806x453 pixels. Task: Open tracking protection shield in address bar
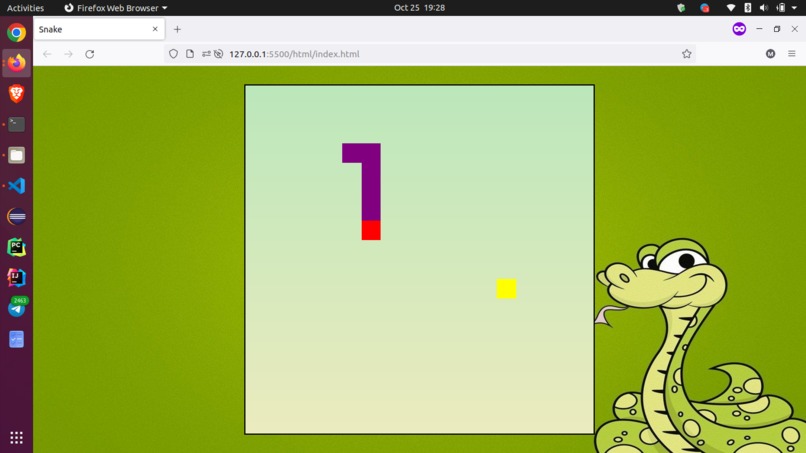click(x=173, y=54)
